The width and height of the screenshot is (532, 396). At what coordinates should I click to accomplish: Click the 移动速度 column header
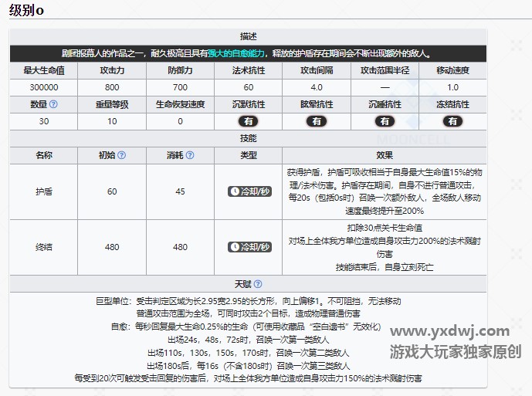pyautogui.click(x=452, y=70)
